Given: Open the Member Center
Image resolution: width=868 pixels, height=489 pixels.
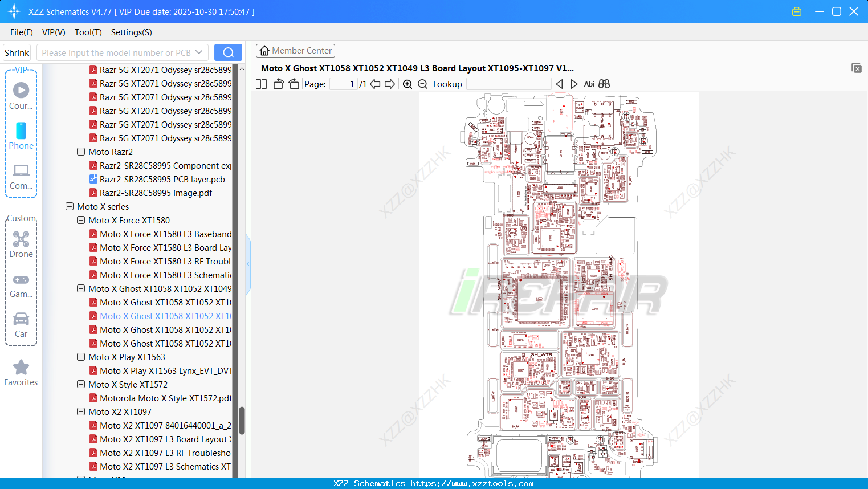Looking at the screenshot, I should click(295, 50).
